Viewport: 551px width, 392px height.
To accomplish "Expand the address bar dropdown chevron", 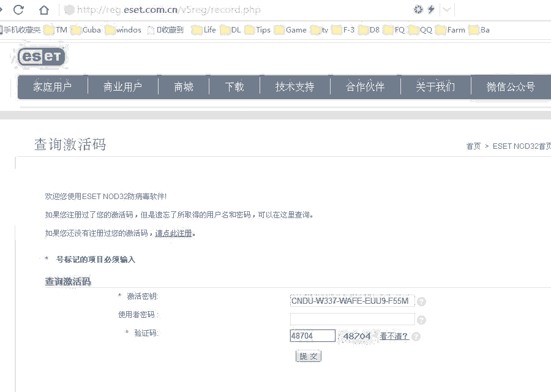I will pyautogui.click(x=447, y=9).
